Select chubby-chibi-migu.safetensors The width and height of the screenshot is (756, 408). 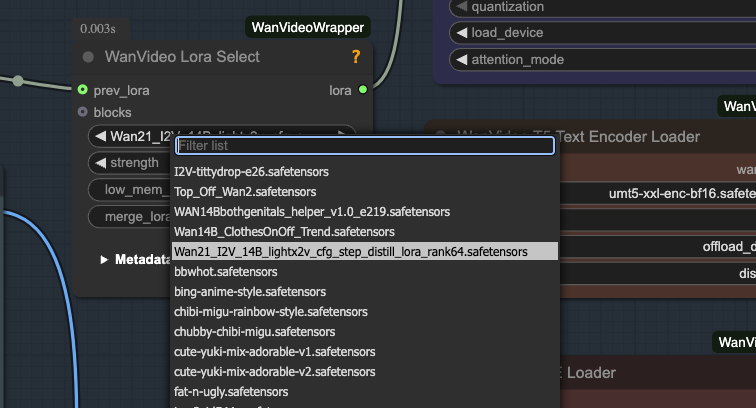tap(365, 332)
